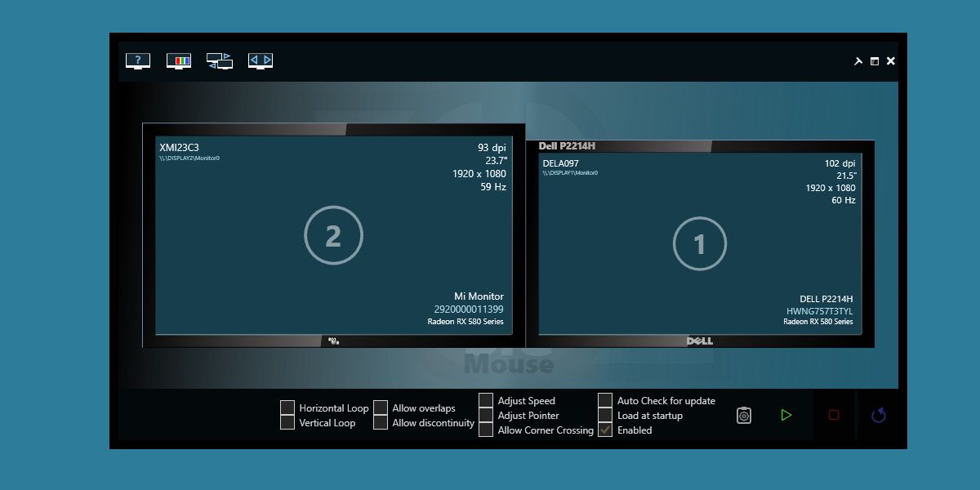Enable the Horizontal Loop checkbox
Image resolution: width=980 pixels, height=490 pixels.
pos(287,408)
